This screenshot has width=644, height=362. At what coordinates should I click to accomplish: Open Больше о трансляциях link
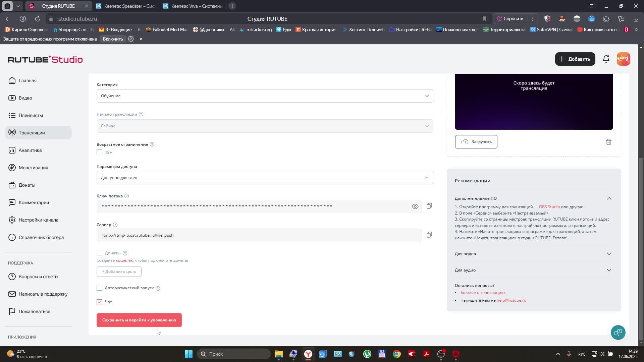pos(483,293)
